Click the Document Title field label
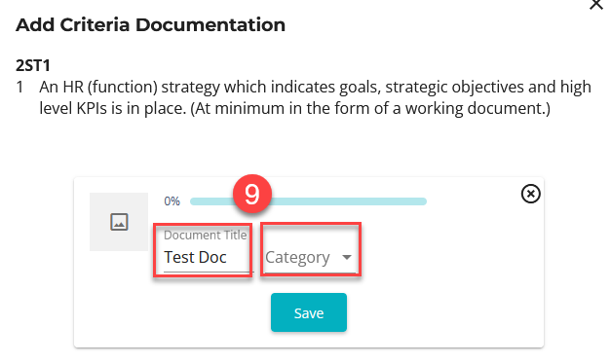This screenshot has height=364, width=611. 206,236
